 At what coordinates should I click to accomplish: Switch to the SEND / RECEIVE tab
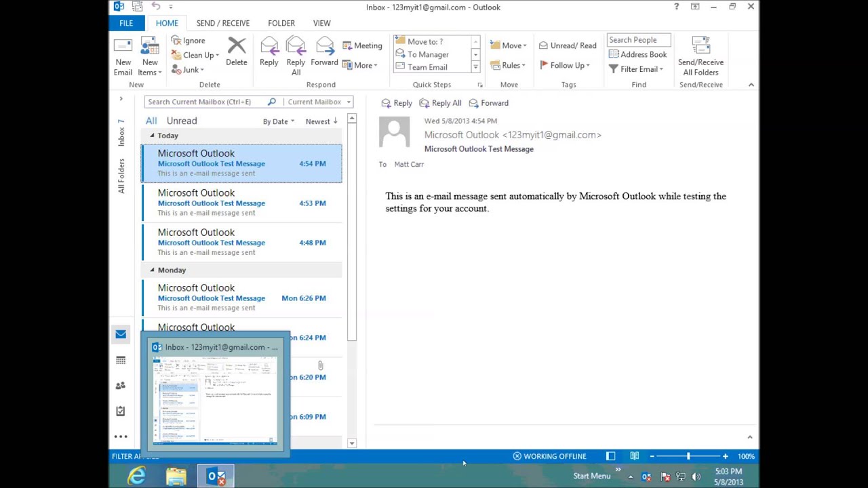click(223, 23)
